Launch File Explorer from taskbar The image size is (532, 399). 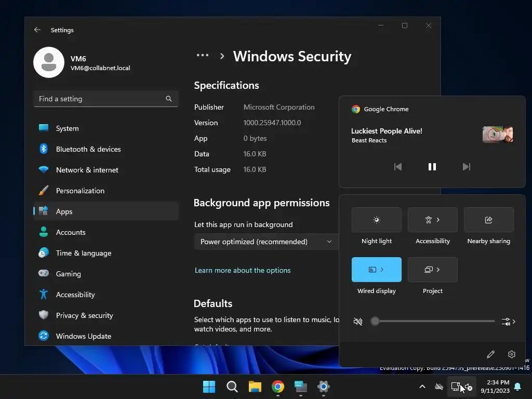pos(255,387)
